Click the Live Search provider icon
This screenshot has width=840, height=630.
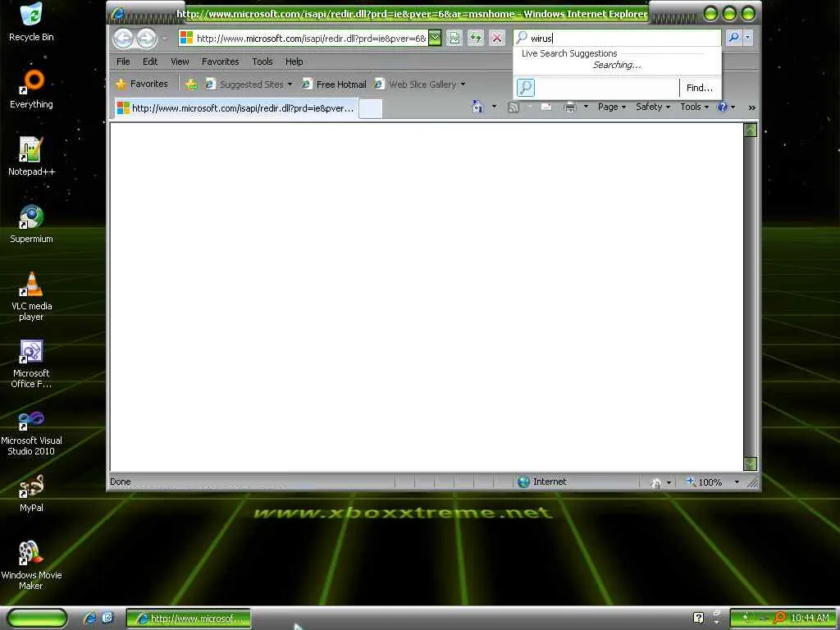click(x=526, y=88)
